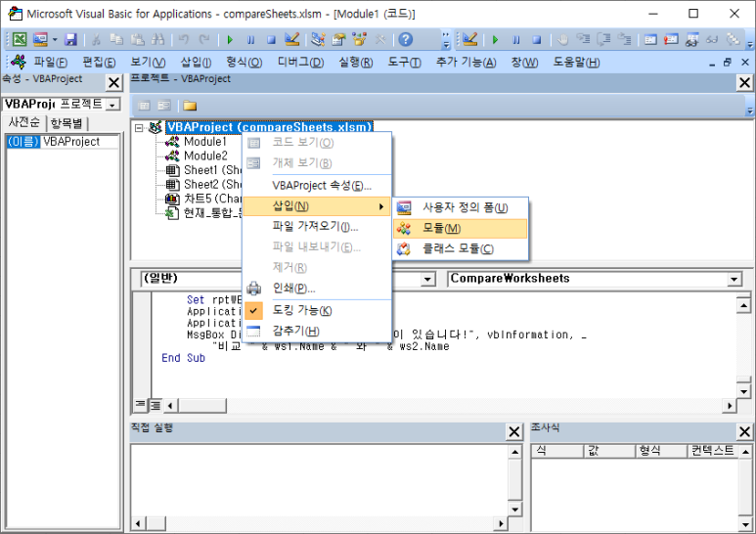This screenshot has width=756, height=534.
Task: Collapse the VBAProject tree node
Action: (x=139, y=128)
